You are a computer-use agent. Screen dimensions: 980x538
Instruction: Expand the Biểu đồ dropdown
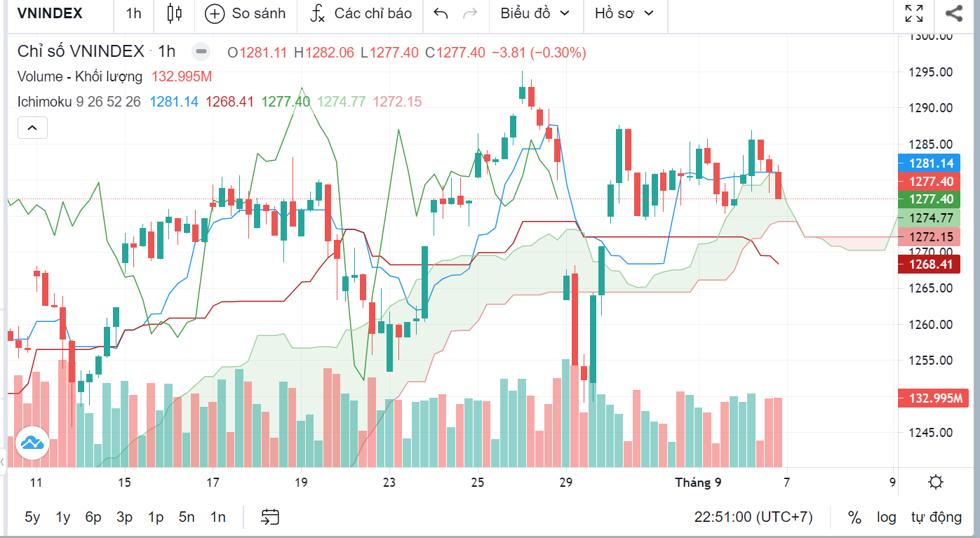[536, 13]
